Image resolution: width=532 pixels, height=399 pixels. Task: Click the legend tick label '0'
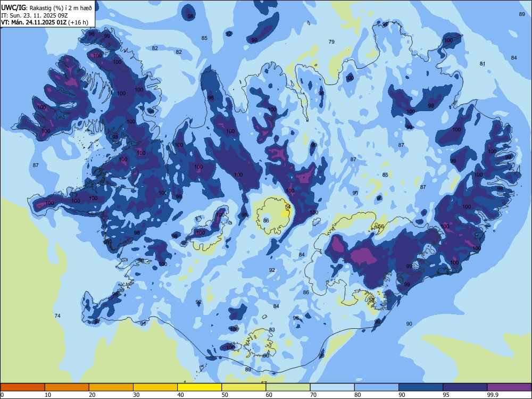pos(2,395)
